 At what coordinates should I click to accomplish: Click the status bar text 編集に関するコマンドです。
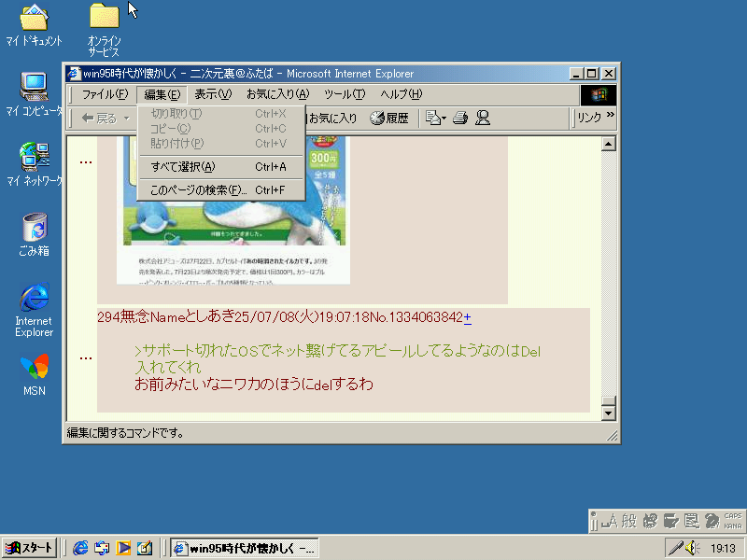coord(126,433)
